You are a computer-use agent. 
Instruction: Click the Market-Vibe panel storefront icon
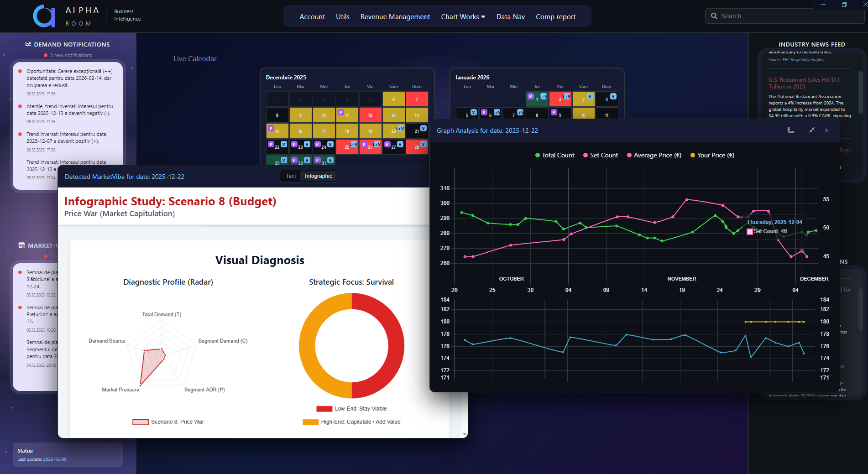[21, 245]
